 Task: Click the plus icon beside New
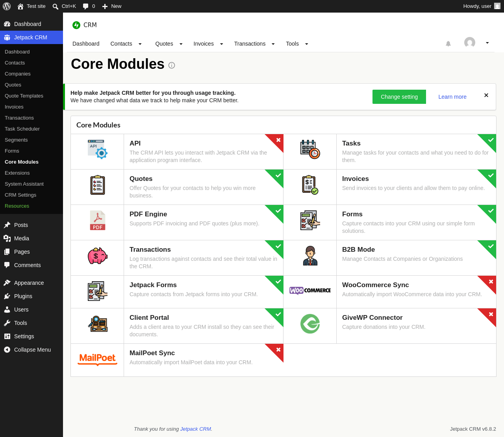click(105, 6)
